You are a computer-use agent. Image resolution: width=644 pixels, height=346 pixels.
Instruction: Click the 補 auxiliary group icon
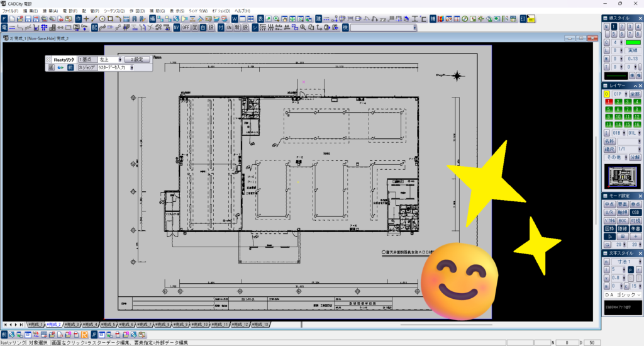click(433, 19)
